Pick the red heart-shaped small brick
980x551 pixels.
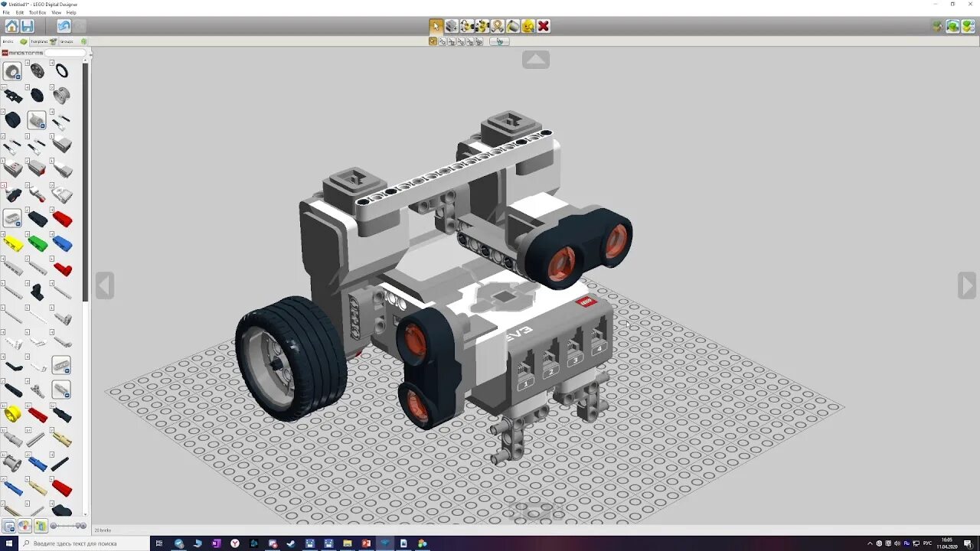pyautogui.click(x=63, y=269)
